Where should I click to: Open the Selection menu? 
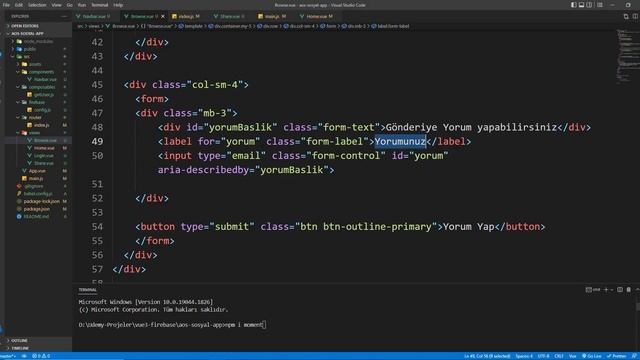pos(37,5)
